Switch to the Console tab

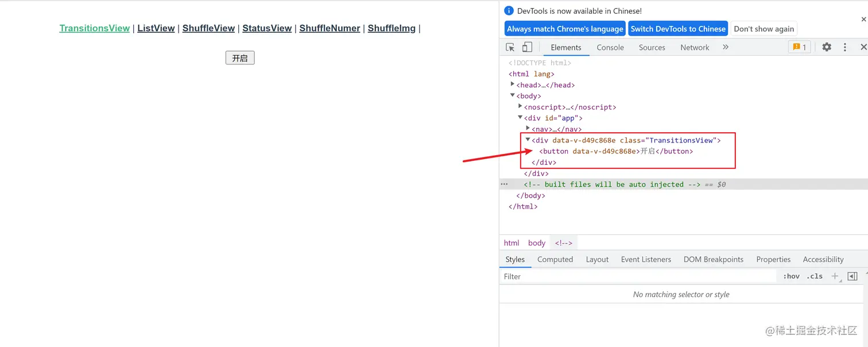pos(610,47)
